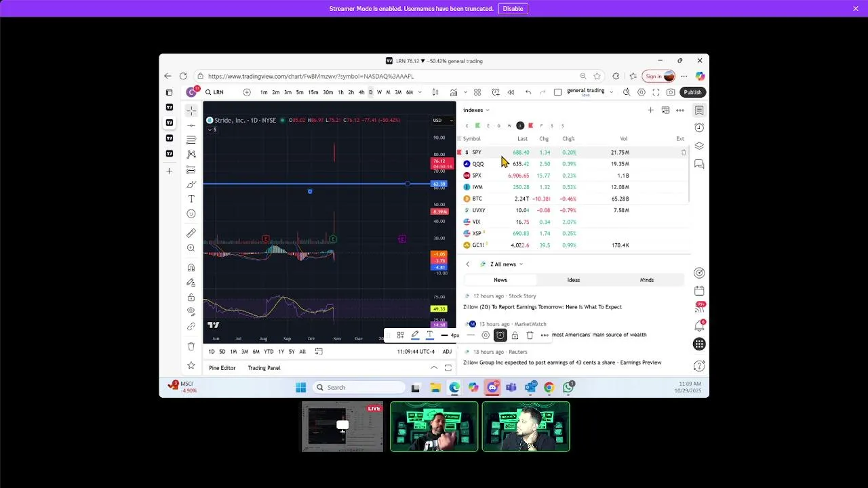Switch to the 4h timeframe
868x488 pixels.
tap(361, 92)
